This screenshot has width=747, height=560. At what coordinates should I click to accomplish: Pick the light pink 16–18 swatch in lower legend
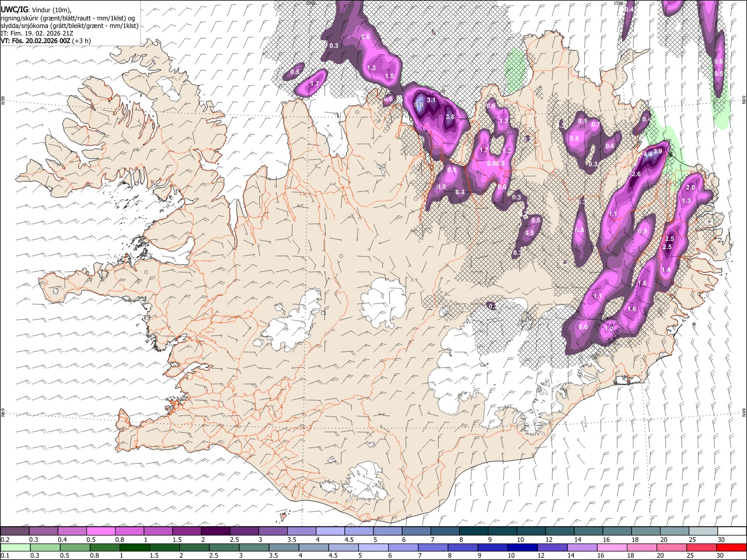point(611,547)
